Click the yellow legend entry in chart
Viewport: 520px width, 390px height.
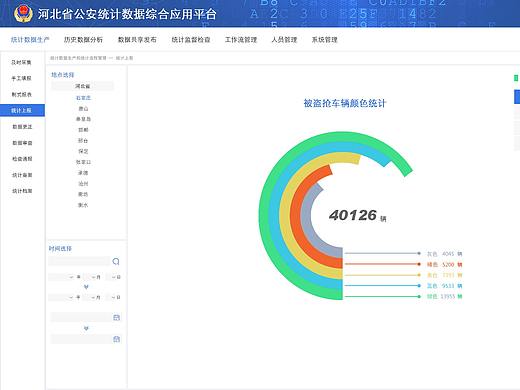coord(444,275)
